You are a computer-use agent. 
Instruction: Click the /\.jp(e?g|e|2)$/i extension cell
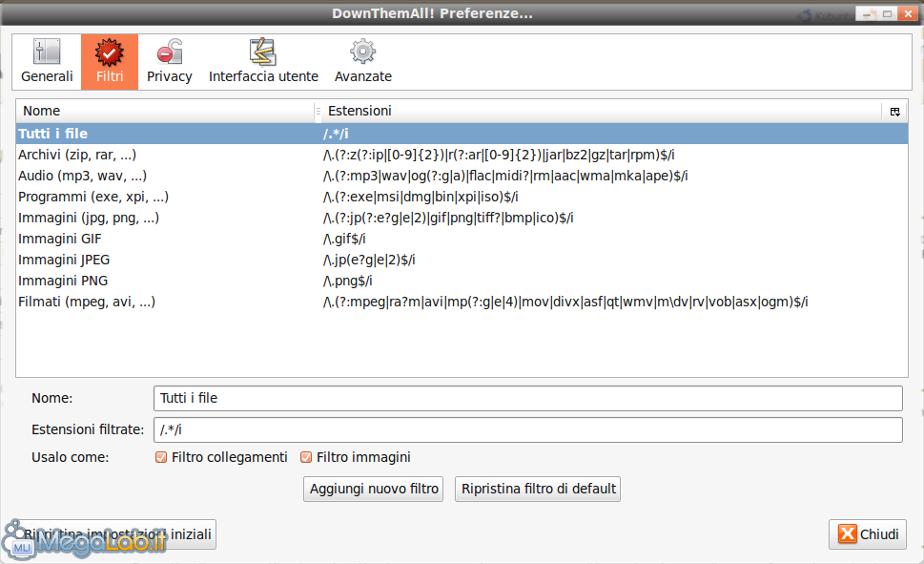point(369,260)
